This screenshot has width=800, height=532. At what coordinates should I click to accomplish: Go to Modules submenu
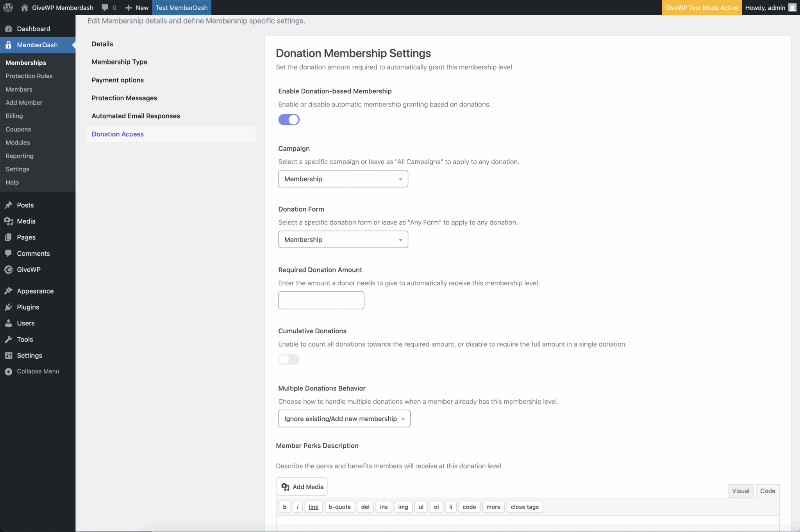[x=18, y=142]
